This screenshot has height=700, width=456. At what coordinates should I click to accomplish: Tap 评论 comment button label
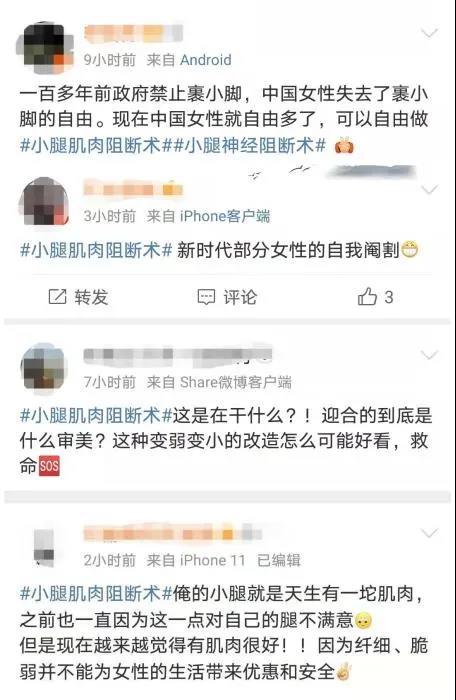[240, 297]
